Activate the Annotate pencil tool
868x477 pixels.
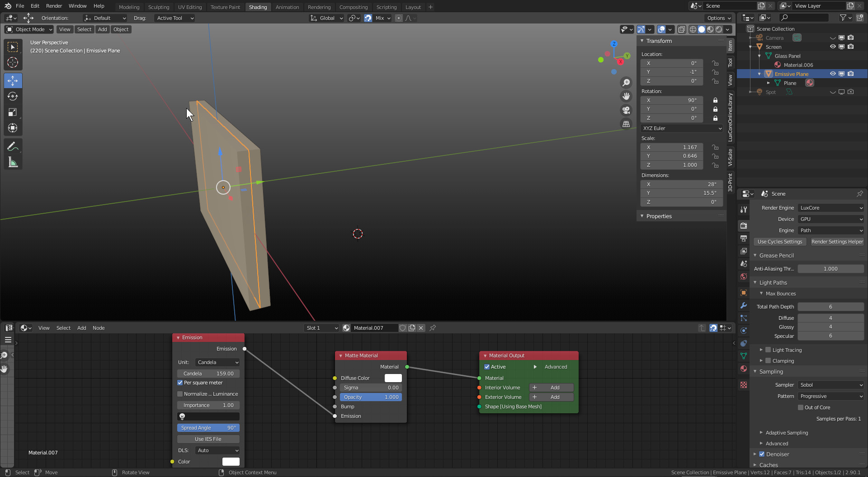13,146
